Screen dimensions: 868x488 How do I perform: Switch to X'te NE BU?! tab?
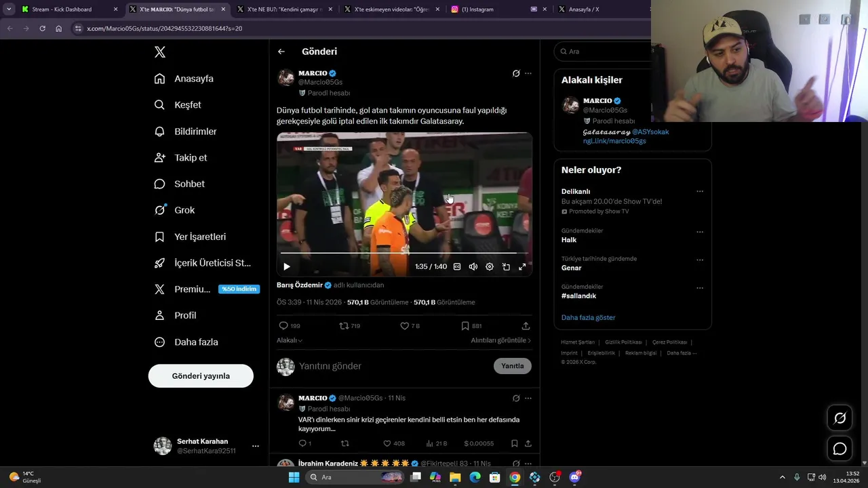click(284, 9)
